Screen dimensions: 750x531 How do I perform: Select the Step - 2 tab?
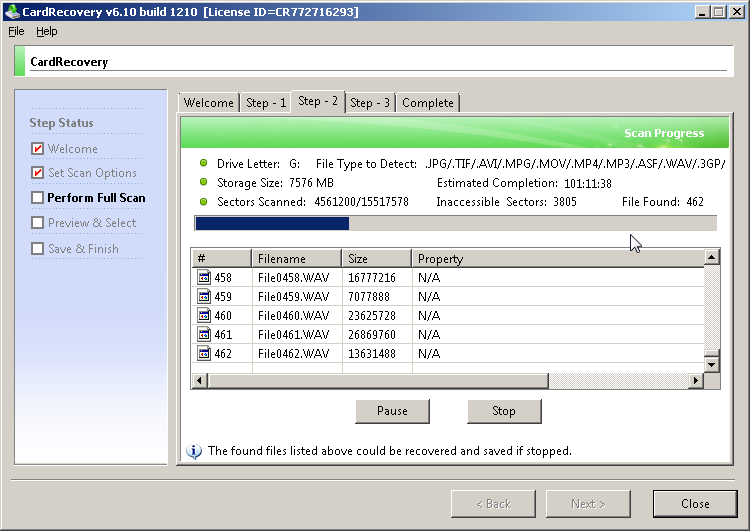pyautogui.click(x=318, y=101)
